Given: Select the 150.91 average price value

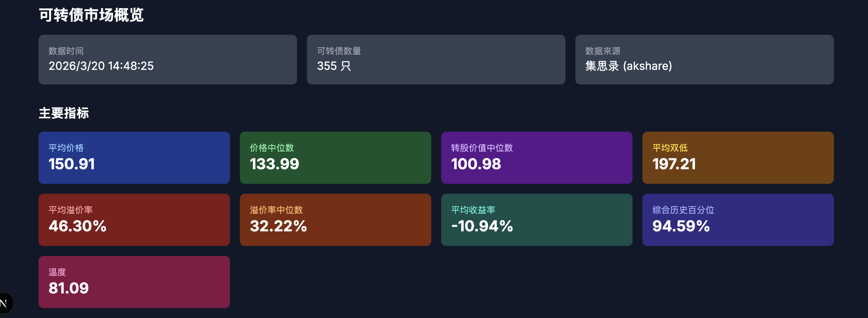Looking at the screenshot, I should pos(71,164).
